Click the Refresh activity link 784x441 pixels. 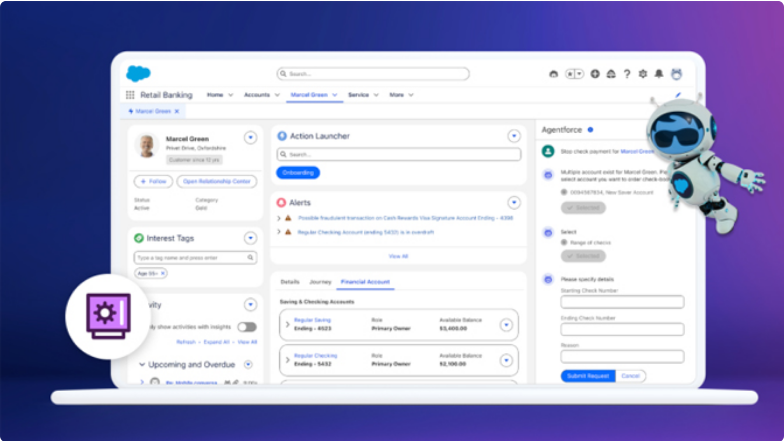pos(186,342)
